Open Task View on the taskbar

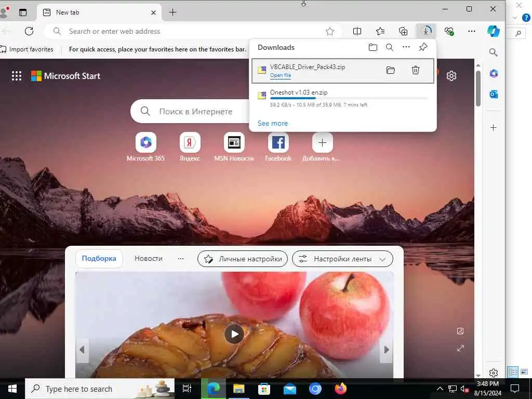coord(187,389)
